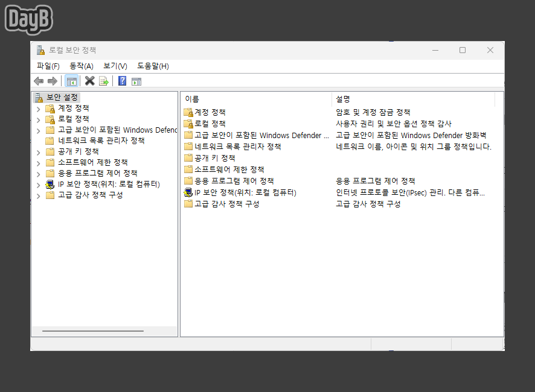The image size is (535, 392).
Task: Open the 동작(A) menu
Action: click(x=82, y=66)
